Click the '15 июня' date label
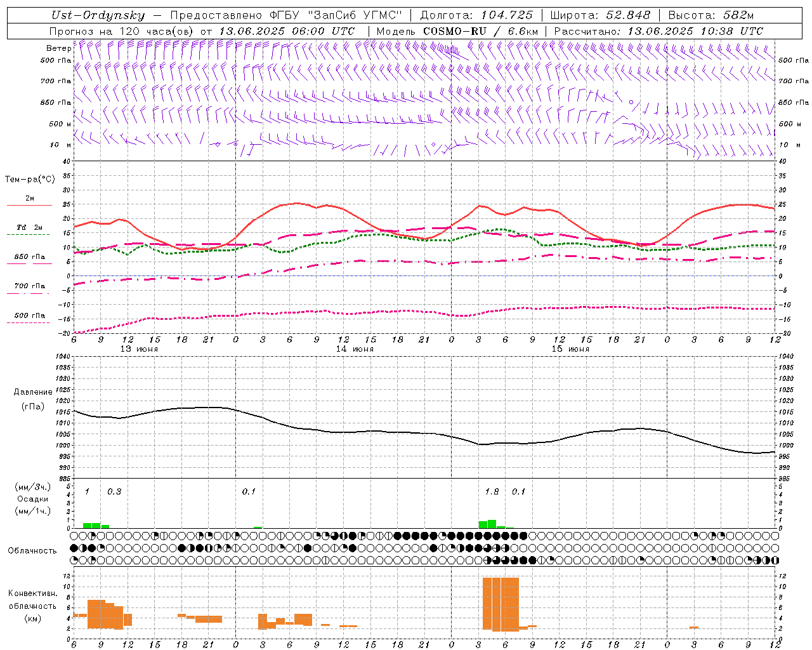This screenshot has height=650, width=812. pyautogui.click(x=570, y=349)
